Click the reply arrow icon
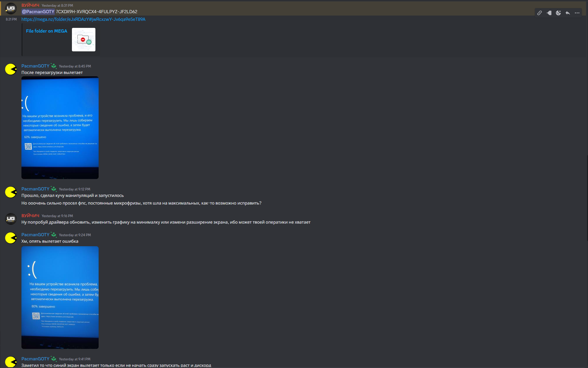 [x=568, y=13]
